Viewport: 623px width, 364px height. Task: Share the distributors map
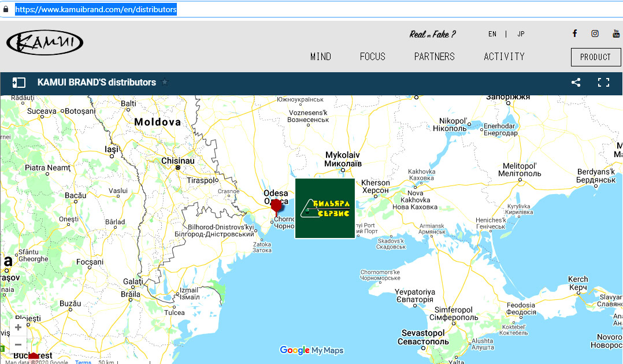[x=576, y=83]
